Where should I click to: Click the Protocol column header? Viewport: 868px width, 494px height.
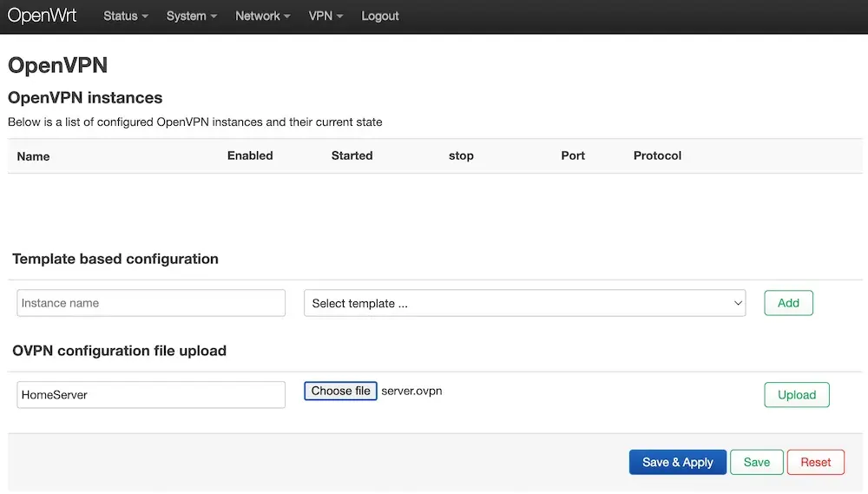click(657, 155)
